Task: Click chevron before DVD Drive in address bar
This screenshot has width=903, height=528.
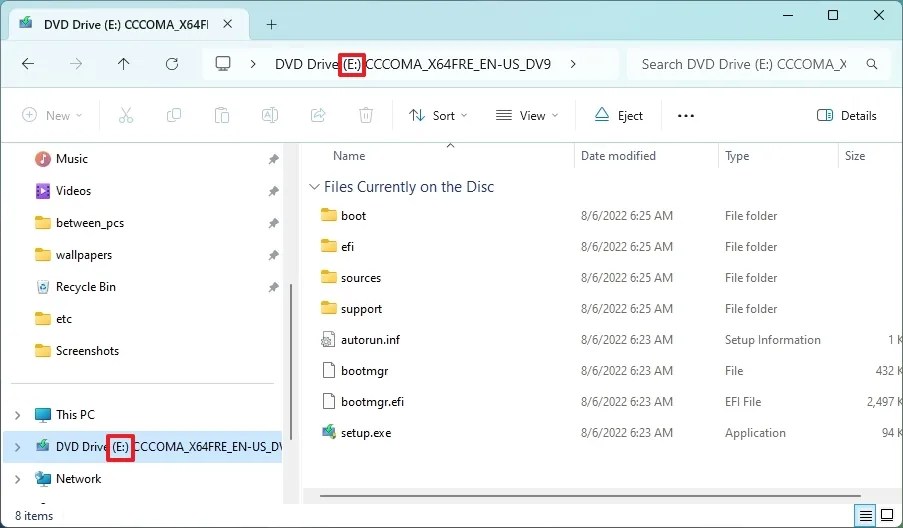Action: coord(253,64)
